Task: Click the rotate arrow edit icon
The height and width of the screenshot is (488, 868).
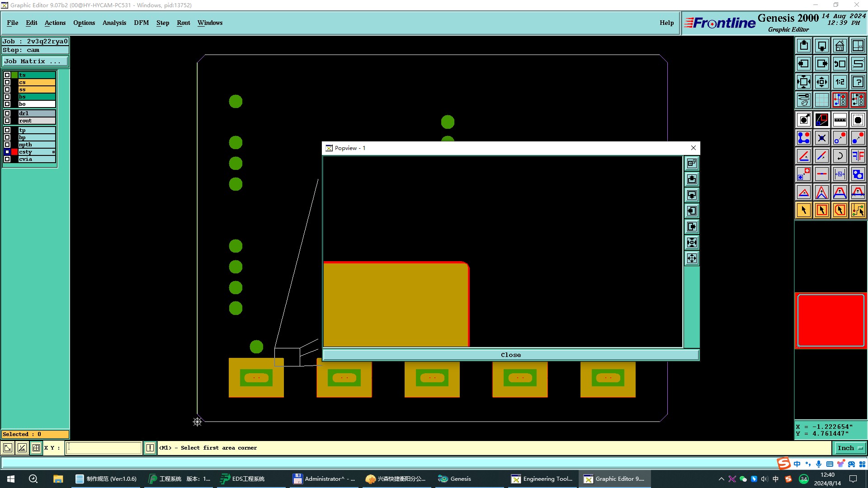Action: pyautogui.click(x=840, y=156)
